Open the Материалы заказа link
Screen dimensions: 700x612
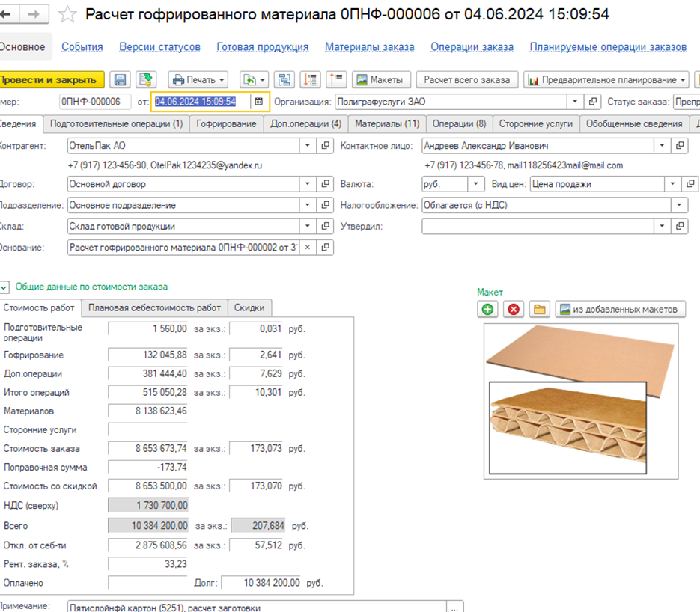click(x=369, y=46)
